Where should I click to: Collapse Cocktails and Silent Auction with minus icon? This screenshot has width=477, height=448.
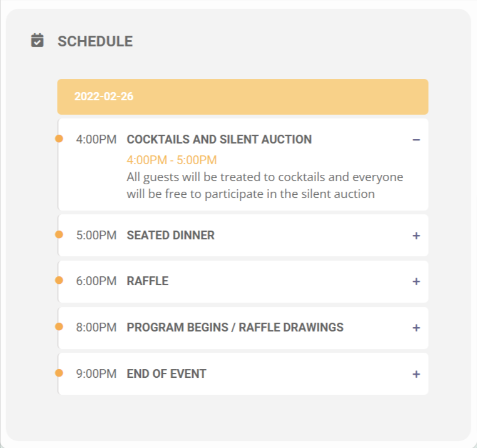(x=416, y=140)
